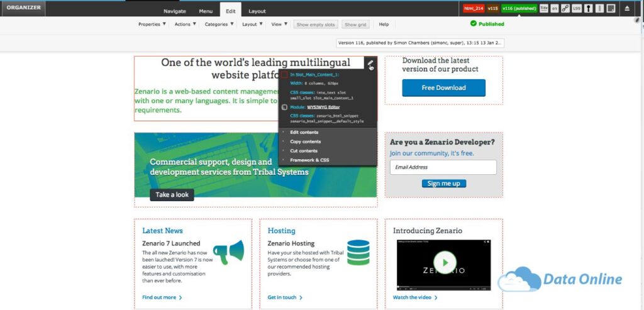Click the keyhole permissions icon
The width and height of the screenshot is (644, 310).
click(589, 8)
